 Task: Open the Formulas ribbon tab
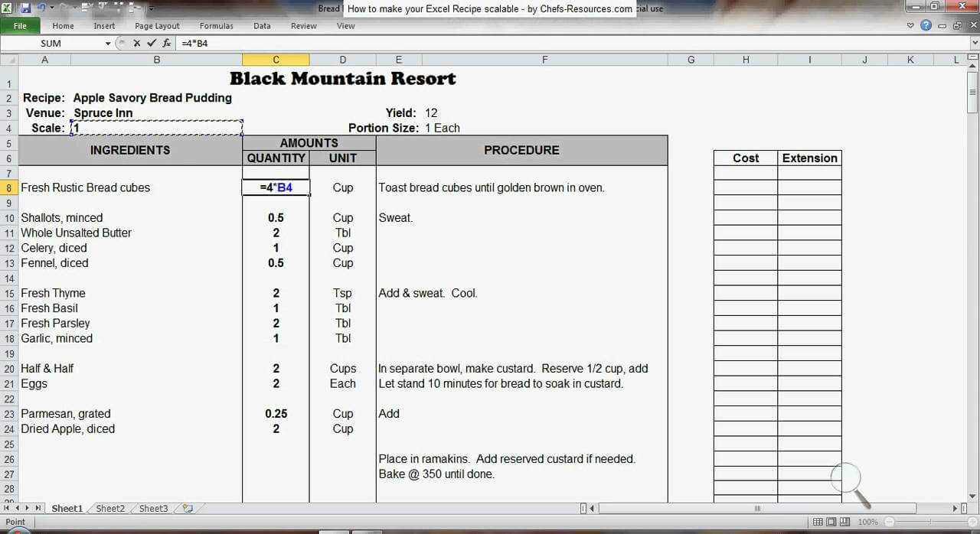pos(216,26)
